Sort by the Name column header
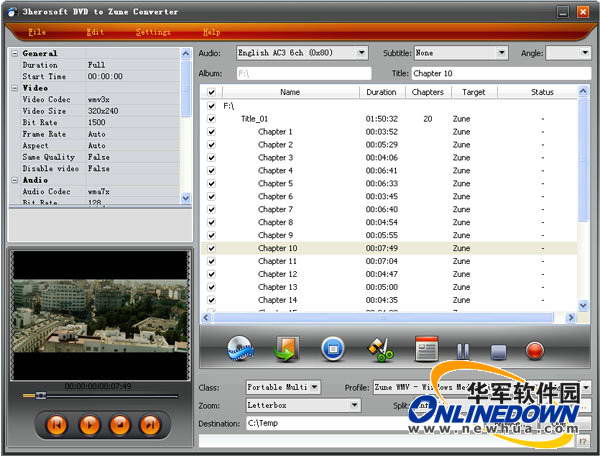The image size is (600, 456). point(290,92)
